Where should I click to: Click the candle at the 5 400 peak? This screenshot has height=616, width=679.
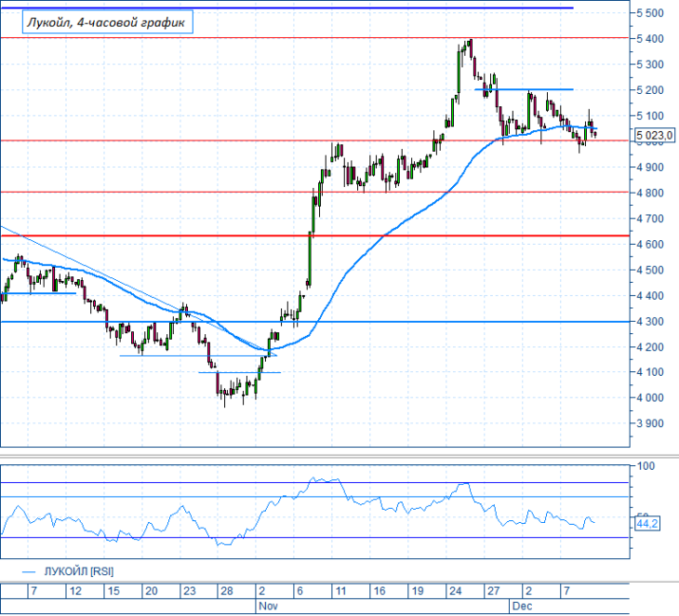tap(471, 48)
